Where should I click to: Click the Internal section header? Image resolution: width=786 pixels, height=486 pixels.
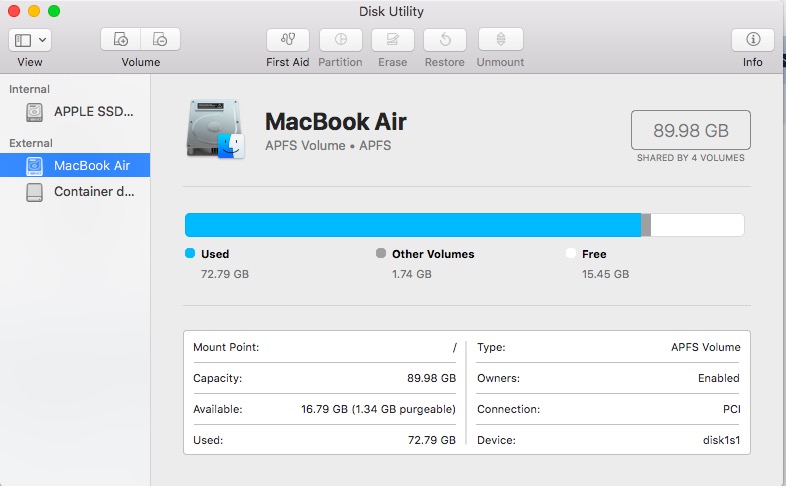(29, 89)
